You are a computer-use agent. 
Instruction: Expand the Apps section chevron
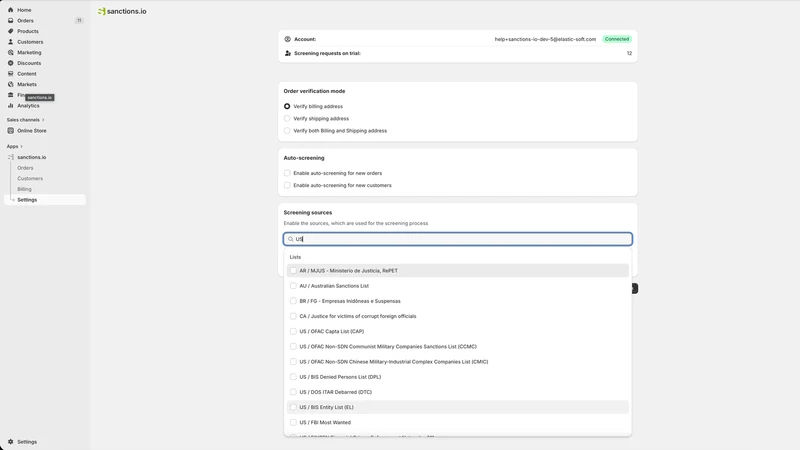click(x=21, y=146)
